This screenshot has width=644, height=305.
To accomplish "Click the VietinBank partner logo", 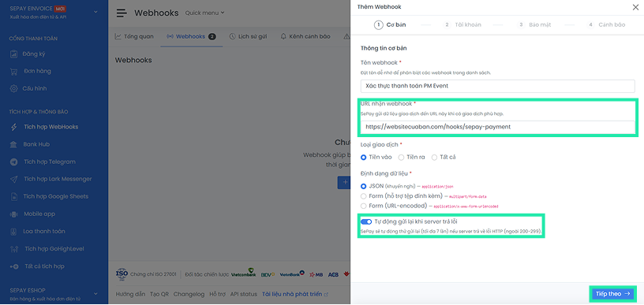I will [x=292, y=273].
